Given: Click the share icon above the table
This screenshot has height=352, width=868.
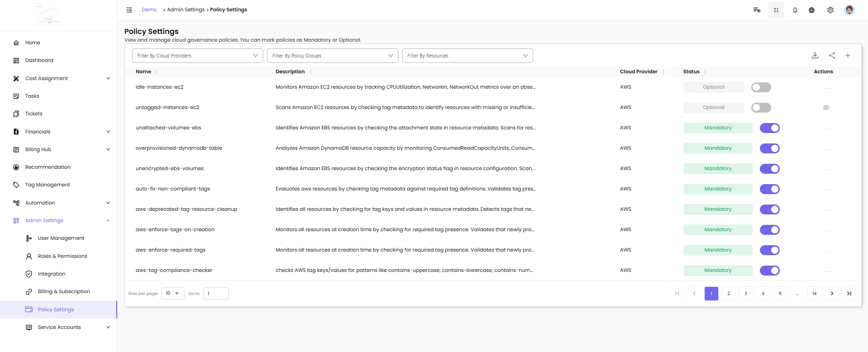Looking at the screenshot, I should tap(832, 55).
